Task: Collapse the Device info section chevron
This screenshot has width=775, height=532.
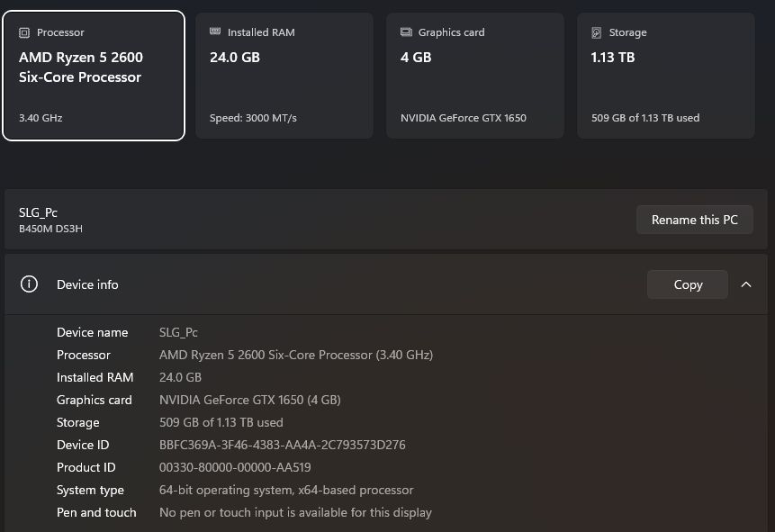Action: tap(746, 284)
